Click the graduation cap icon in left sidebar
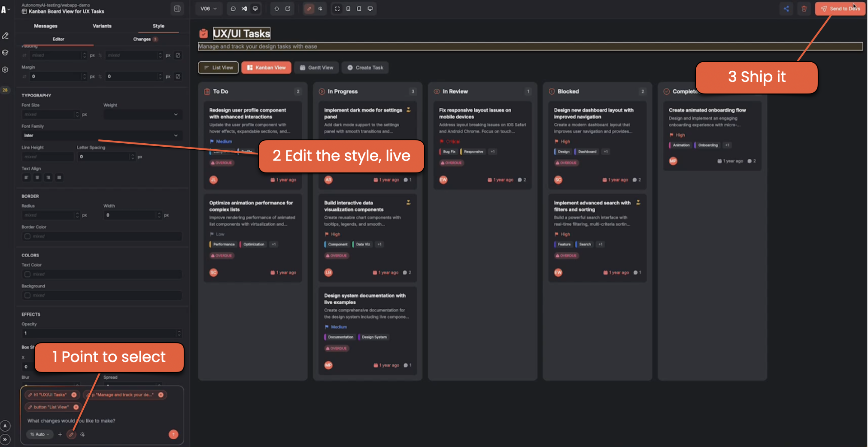 [5, 53]
